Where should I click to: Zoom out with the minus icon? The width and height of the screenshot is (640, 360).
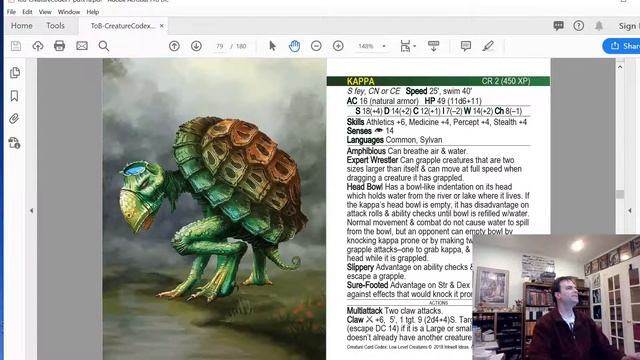coord(316,46)
